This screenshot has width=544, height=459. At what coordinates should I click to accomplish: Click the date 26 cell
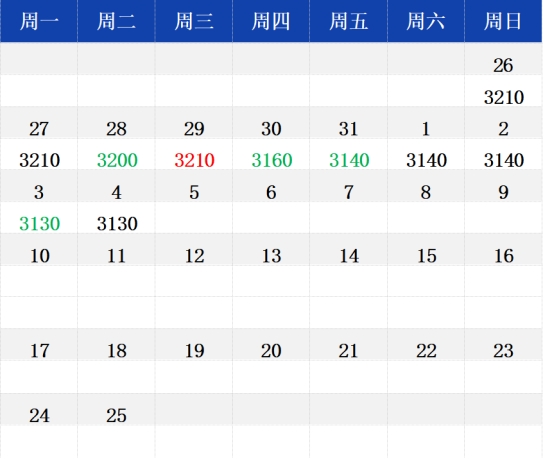pyautogui.click(x=503, y=65)
